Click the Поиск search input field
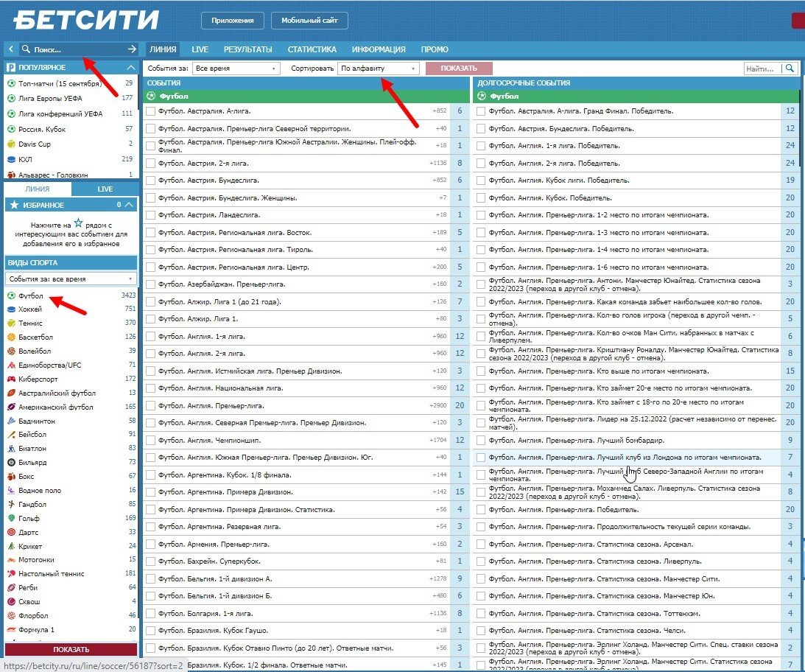805x672 pixels. tap(74, 49)
